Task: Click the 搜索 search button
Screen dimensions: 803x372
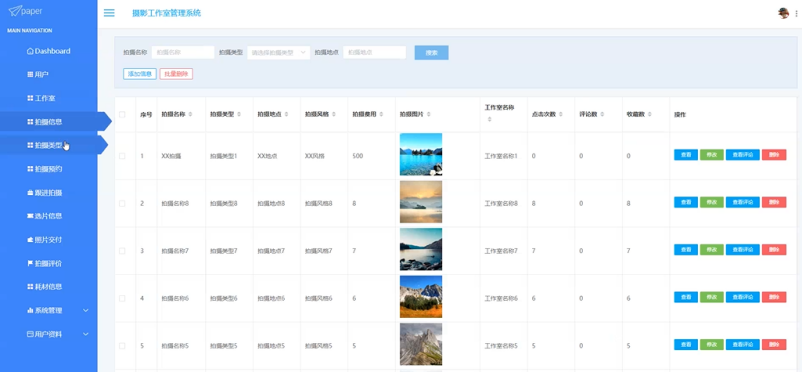Action: pos(432,53)
